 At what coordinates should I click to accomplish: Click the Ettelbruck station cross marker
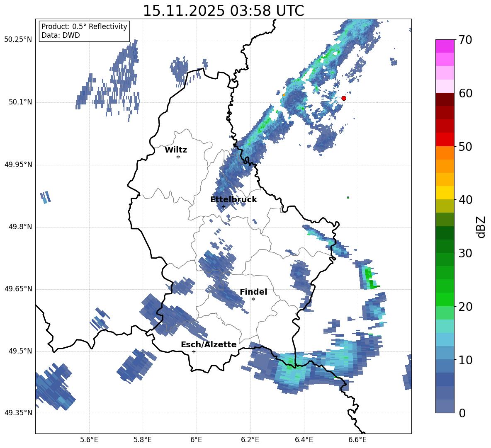(224, 206)
